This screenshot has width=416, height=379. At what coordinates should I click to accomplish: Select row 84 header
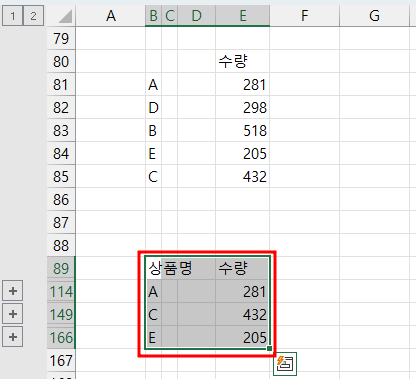[61, 153]
